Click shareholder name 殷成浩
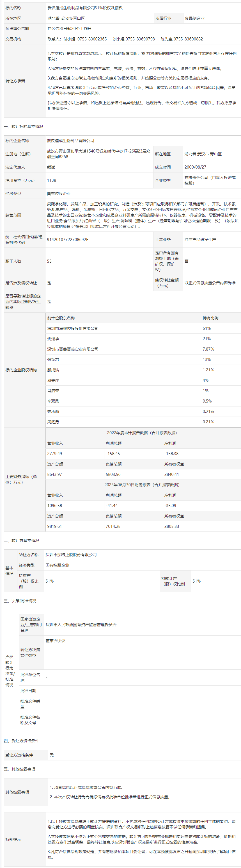Viewport: 241px width, 868px height. 53,370
